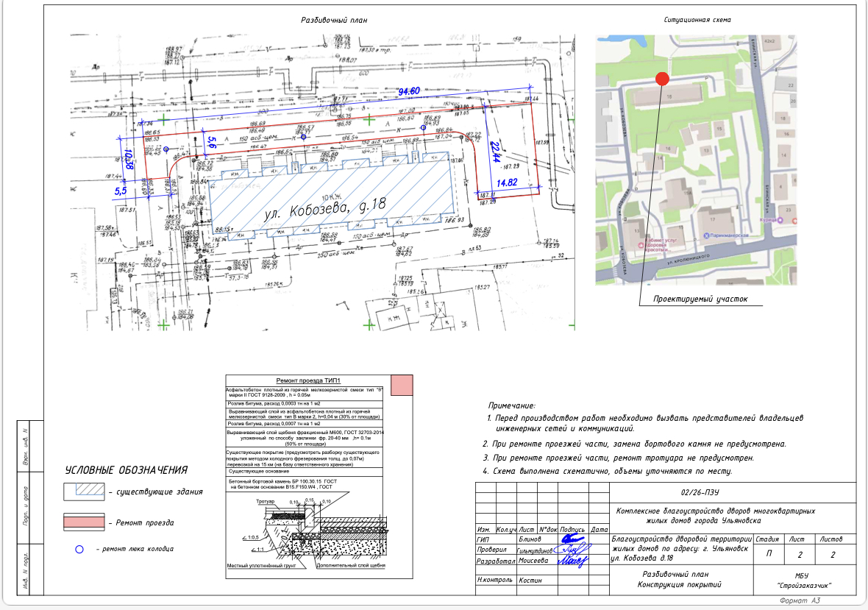Click the Парикмахерская map pin icon
The width and height of the screenshot is (868, 610).
(x=707, y=235)
